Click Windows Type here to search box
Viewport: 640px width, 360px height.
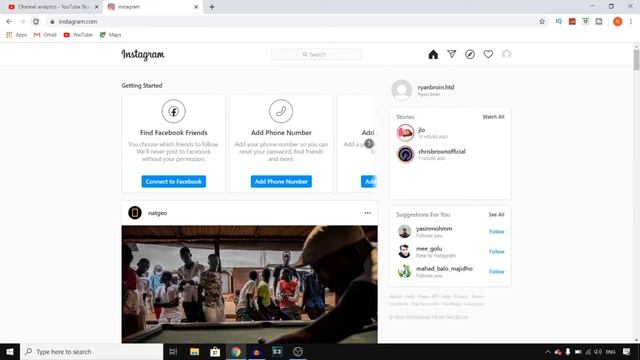click(91, 351)
